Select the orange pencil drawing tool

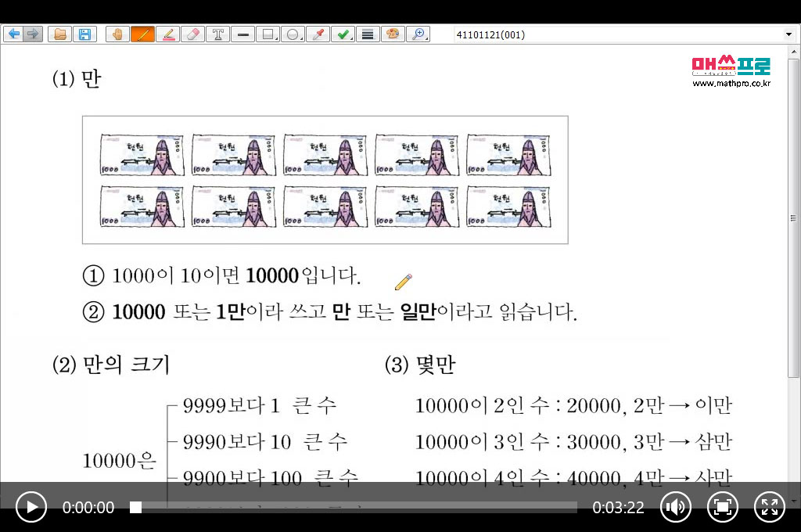(142, 34)
